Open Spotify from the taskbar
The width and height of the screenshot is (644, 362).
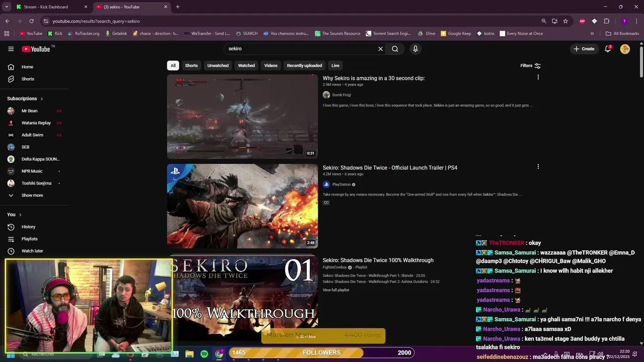pos(204,354)
